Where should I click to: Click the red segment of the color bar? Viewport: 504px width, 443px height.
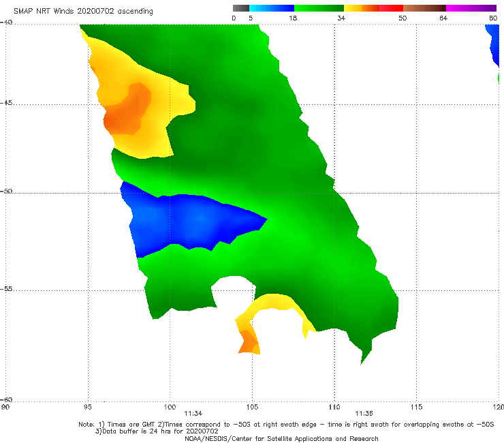click(391, 8)
